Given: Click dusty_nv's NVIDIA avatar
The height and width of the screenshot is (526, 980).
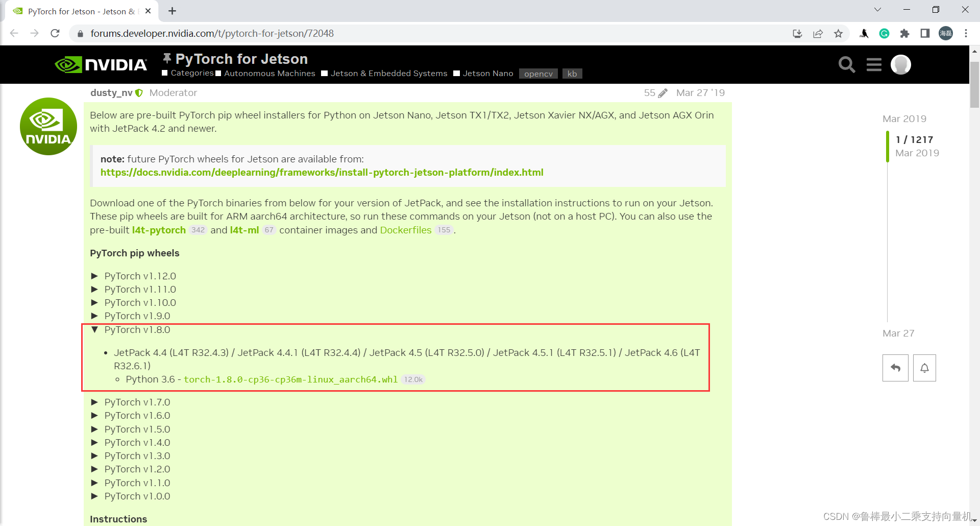Looking at the screenshot, I should click(x=48, y=126).
